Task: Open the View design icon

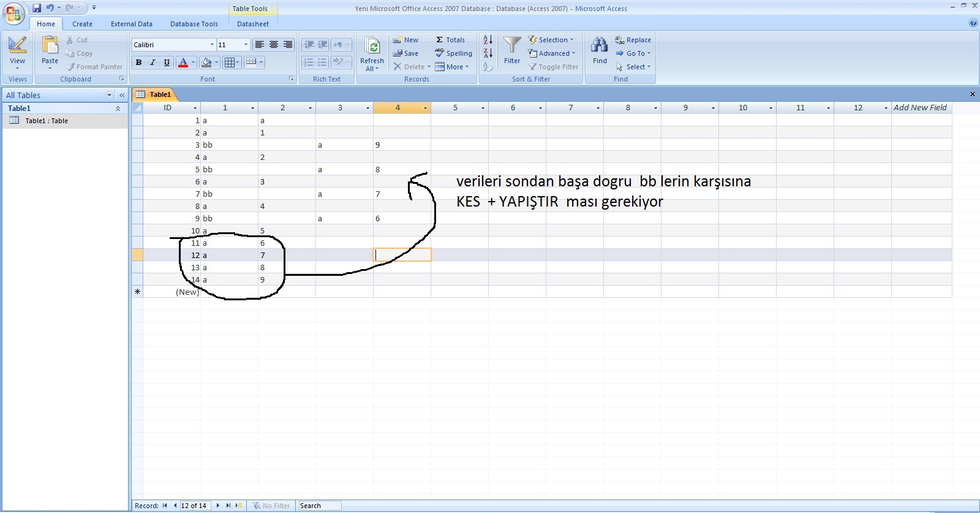Action: coord(17,45)
